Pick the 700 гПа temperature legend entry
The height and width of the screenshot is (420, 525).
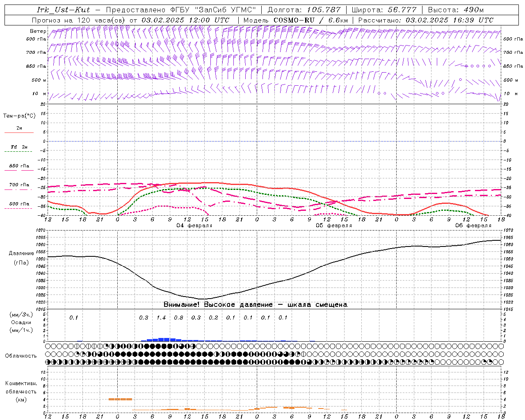(19, 185)
